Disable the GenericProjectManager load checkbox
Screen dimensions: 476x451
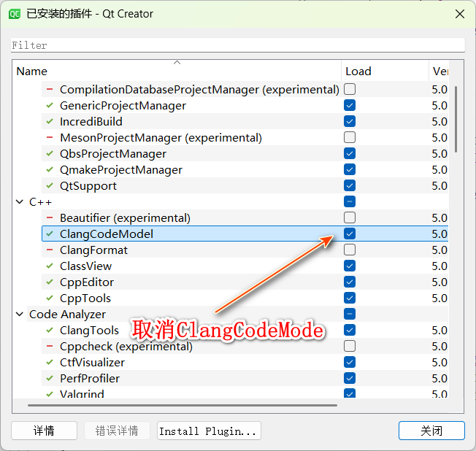[350, 105]
